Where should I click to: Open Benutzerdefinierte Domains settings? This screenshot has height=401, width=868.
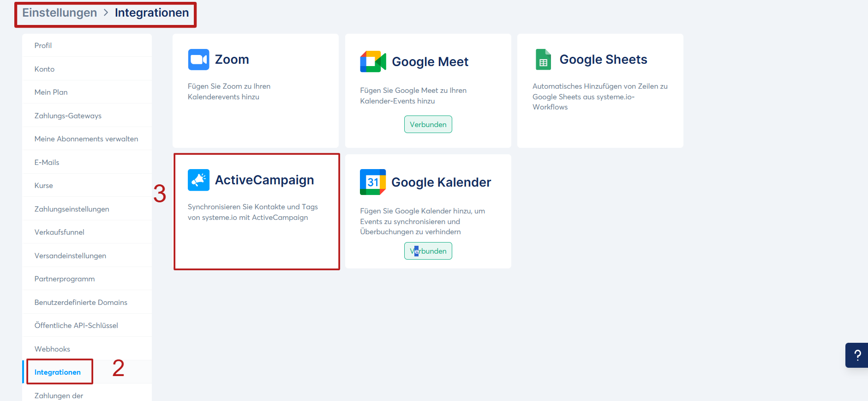tap(87, 302)
